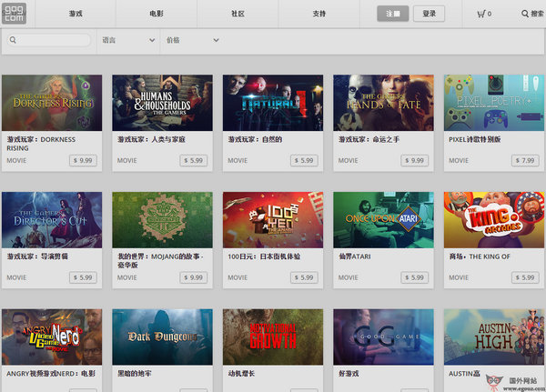This screenshot has width=546, height=392.
Task: Click $5.99 price on THE KING OF card
Action: pos(525,277)
